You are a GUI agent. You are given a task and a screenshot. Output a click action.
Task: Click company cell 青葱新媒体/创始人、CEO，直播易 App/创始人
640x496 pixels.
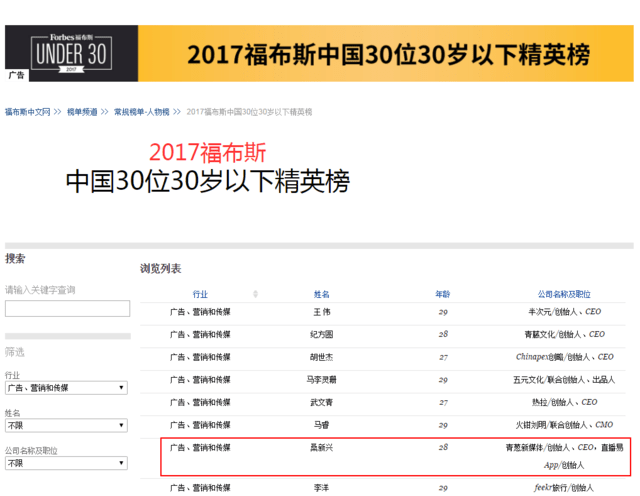564,456
